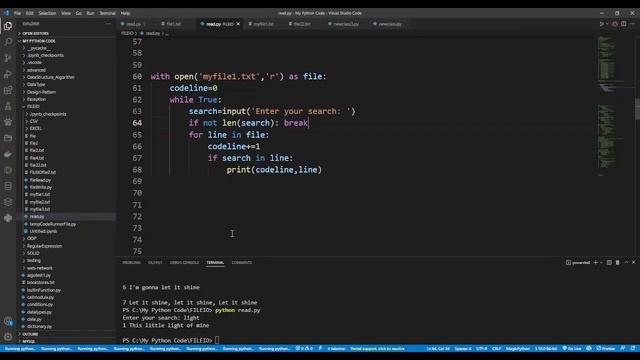
Task: Open the Docker whale icon view
Action: [x=8, y=154]
